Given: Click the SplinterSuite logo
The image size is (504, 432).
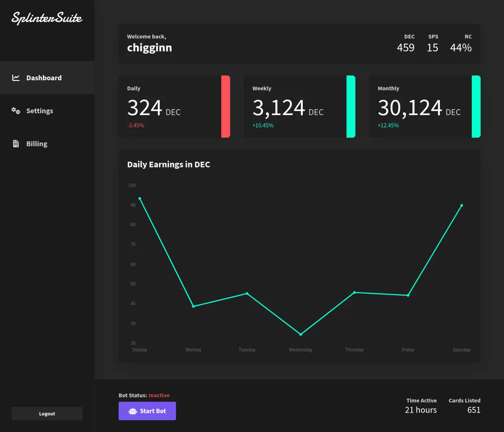Looking at the screenshot, I should click(47, 18).
